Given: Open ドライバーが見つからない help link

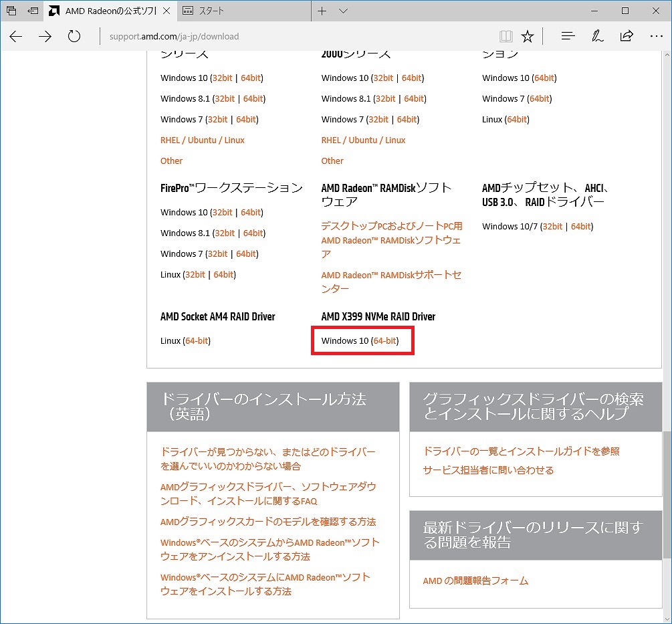Looking at the screenshot, I should (268, 459).
